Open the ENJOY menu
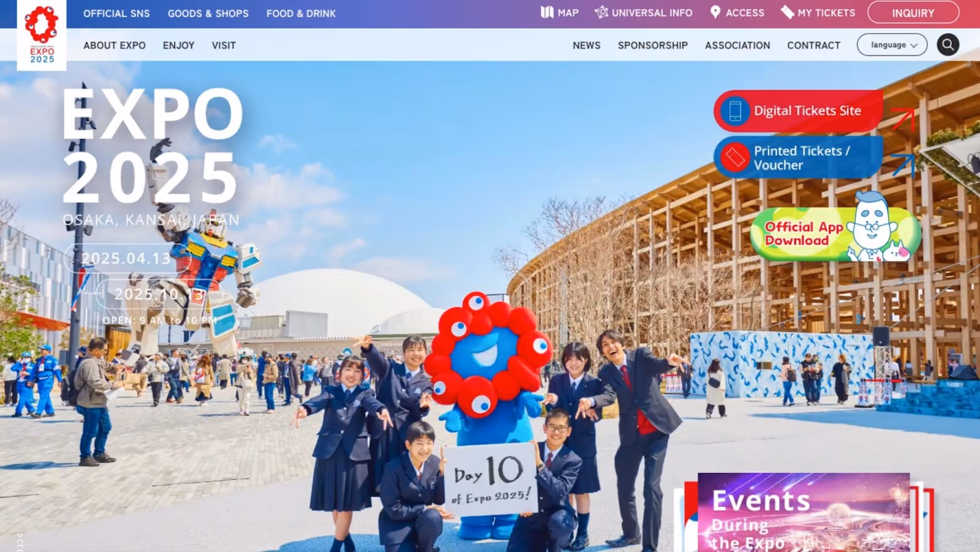This screenshot has width=980, height=552. click(x=179, y=45)
